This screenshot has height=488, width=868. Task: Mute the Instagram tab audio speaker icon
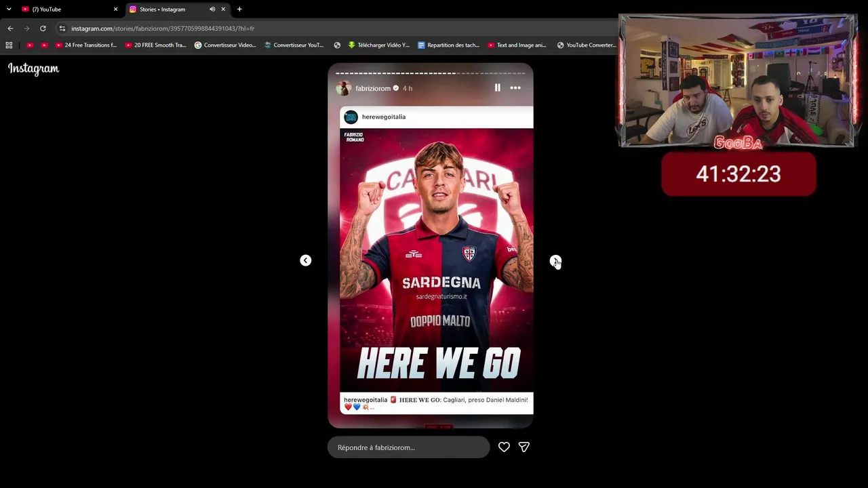click(212, 9)
